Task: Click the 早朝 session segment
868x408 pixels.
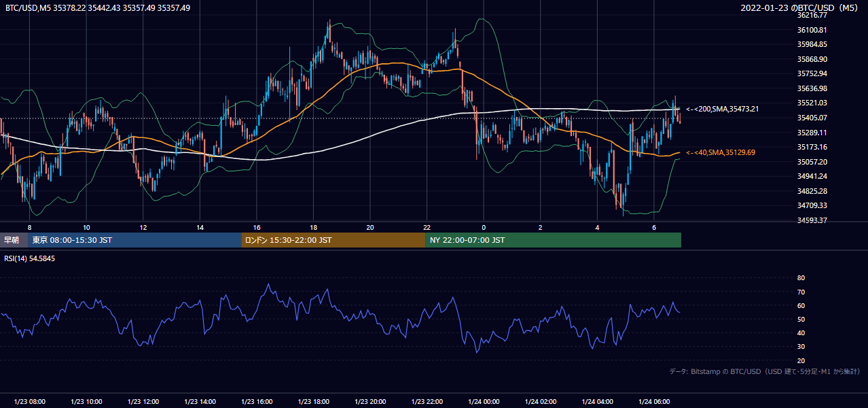Action: point(14,240)
